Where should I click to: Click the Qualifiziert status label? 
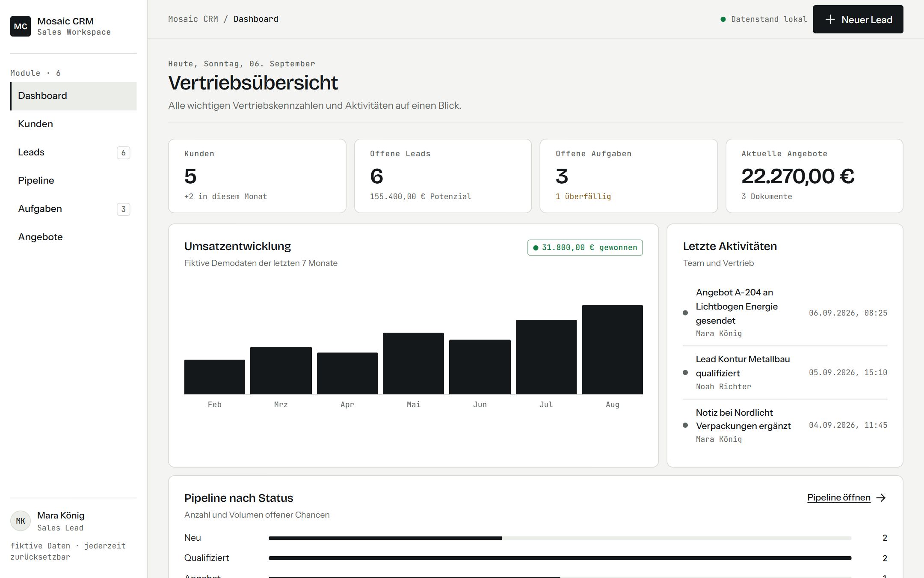pyautogui.click(x=207, y=558)
